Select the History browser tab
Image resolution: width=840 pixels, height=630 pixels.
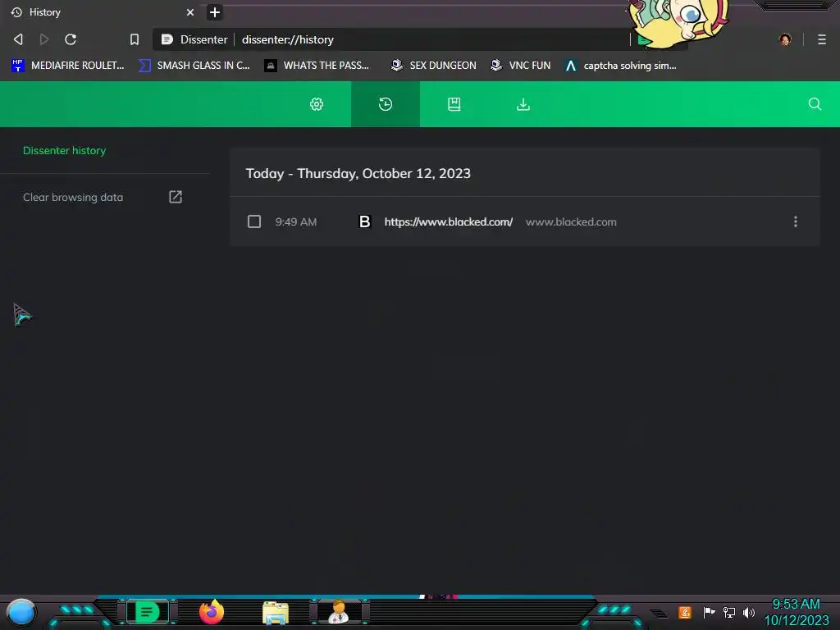pyautogui.click(x=102, y=12)
